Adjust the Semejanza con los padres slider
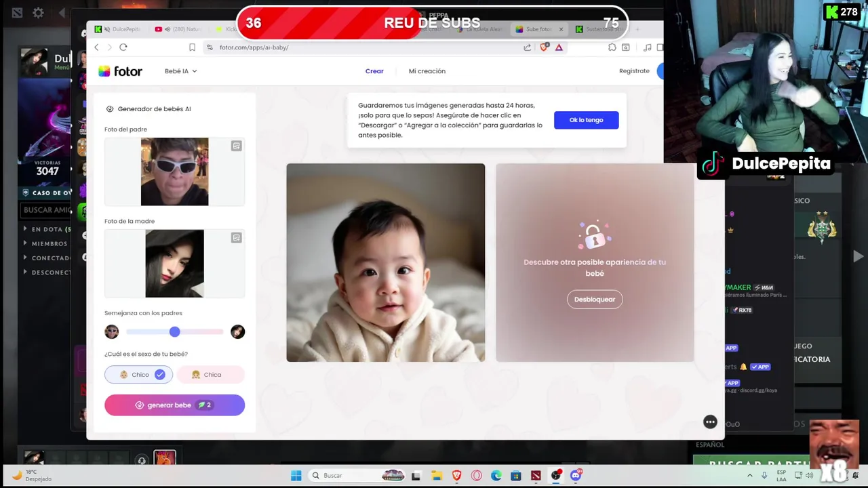Viewport: 868px width, 488px height. (x=174, y=331)
